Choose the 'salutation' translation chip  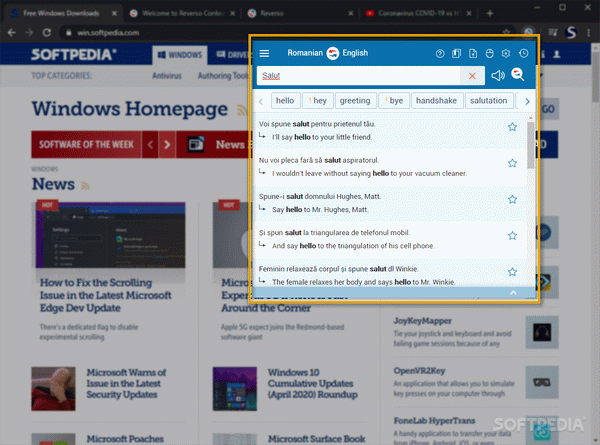[x=489, y=101]
